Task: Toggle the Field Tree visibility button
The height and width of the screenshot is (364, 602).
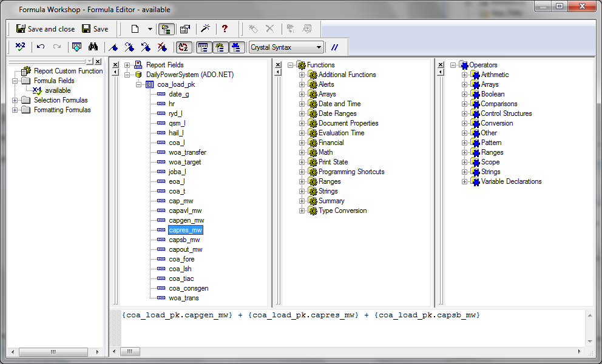Action: [203, 47]
